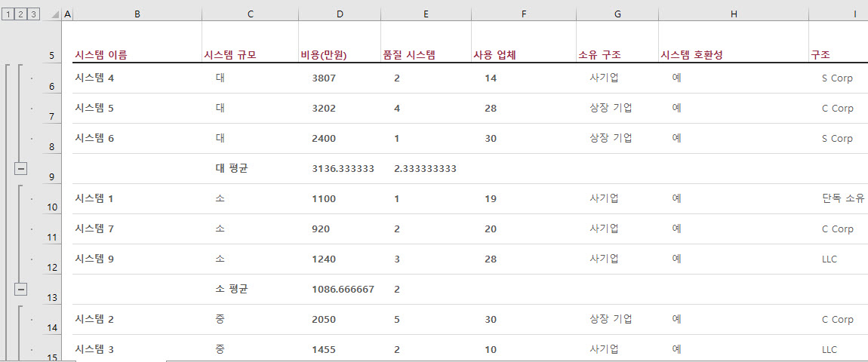Select row 6 header
868x362 pixels.
point(53,78)
